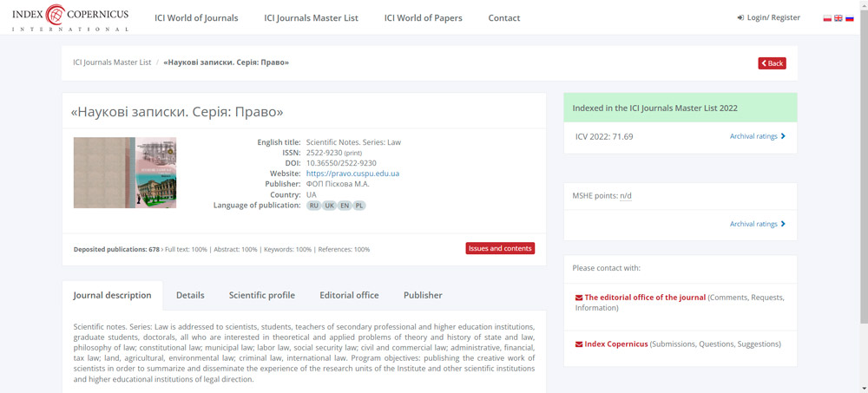Click envelope icon beside Index Copernicus contact

pyautogui.click(x=579, y=344)
